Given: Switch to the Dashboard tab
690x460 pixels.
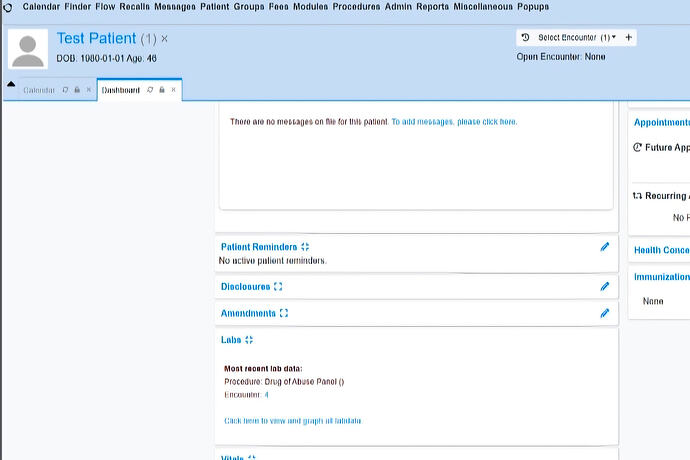Looking at the screenshot, I should 121,90.
